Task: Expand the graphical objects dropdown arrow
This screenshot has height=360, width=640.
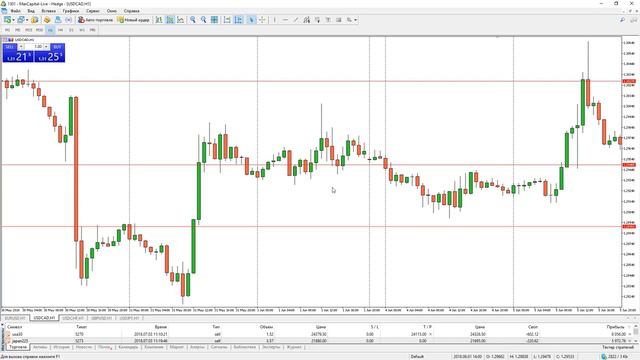Action: coord(356,20)
